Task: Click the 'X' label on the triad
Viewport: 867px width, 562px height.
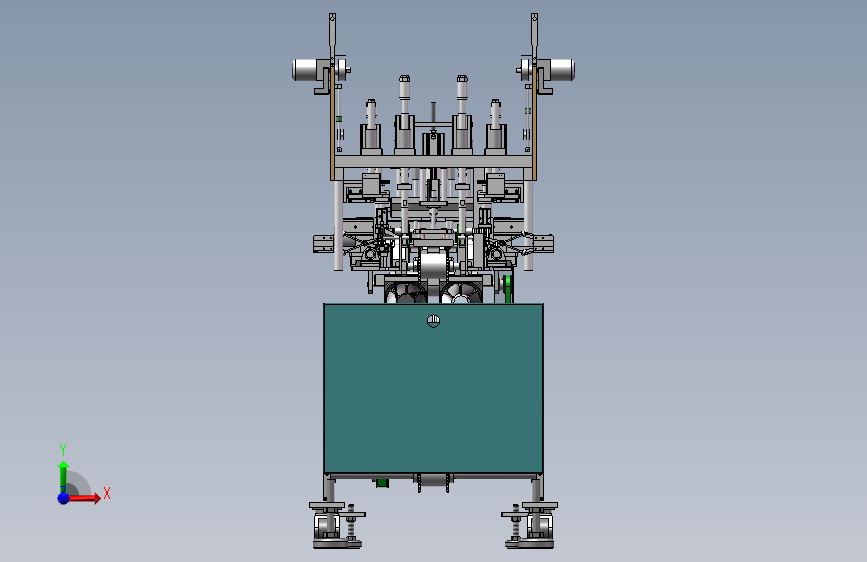Action: coord(107,493)
